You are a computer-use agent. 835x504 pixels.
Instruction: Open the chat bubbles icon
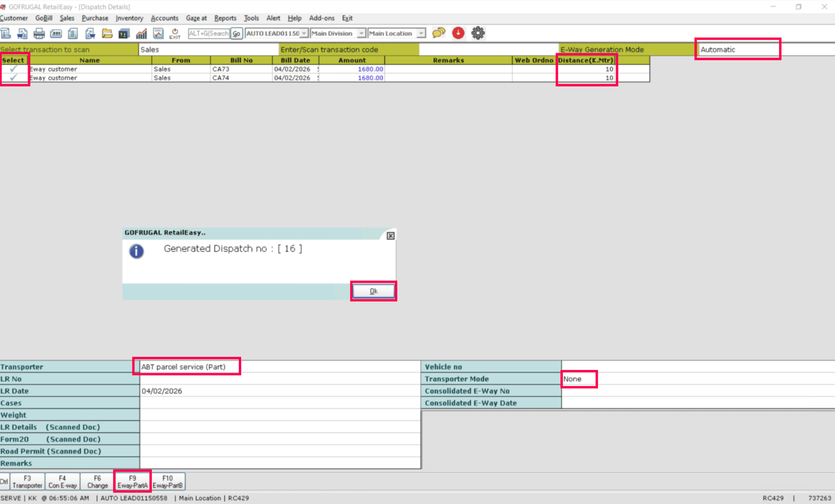click(439, 33)
